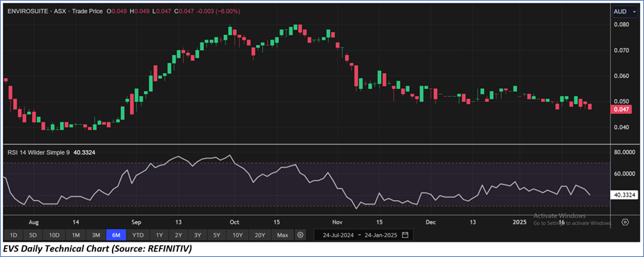Click the 0.070 price axis label
644x257 pixels.
pyautogui.click(x=622, y=51)
